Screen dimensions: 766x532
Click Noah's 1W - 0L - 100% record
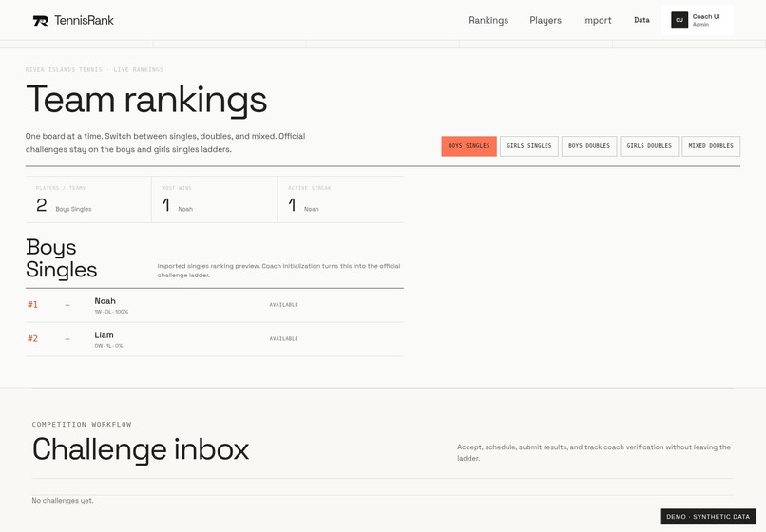point(111,312)
